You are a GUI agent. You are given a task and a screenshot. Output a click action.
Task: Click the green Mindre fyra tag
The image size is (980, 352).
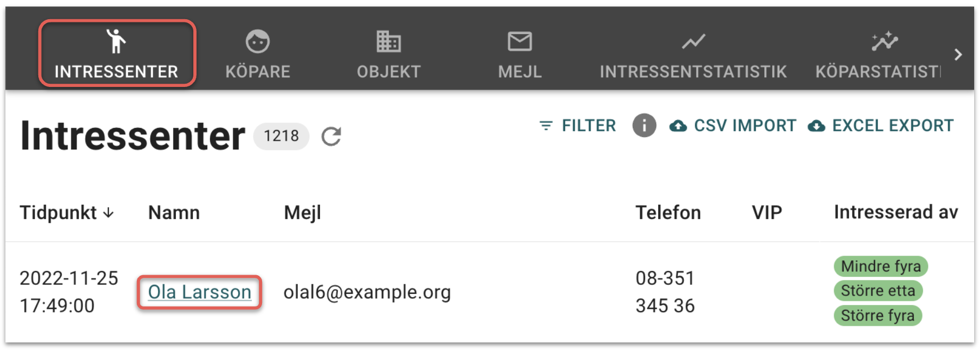880,266
